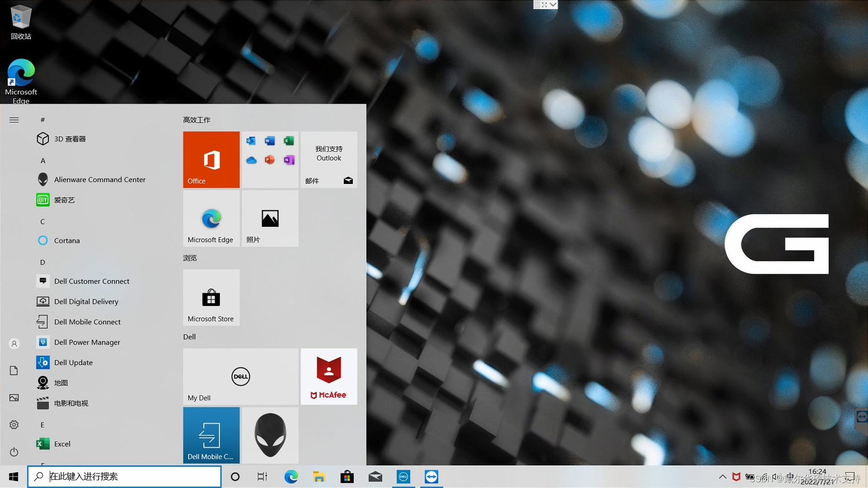Open the McAfee tile
Screen dimensions: 868x488
point(329,377)
